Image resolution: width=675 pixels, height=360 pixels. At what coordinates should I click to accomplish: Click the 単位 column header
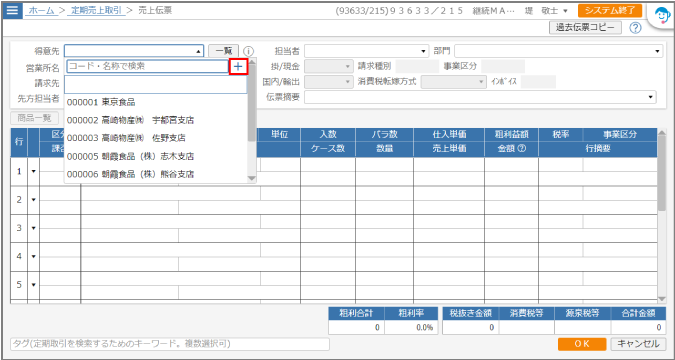coord(280,134)
